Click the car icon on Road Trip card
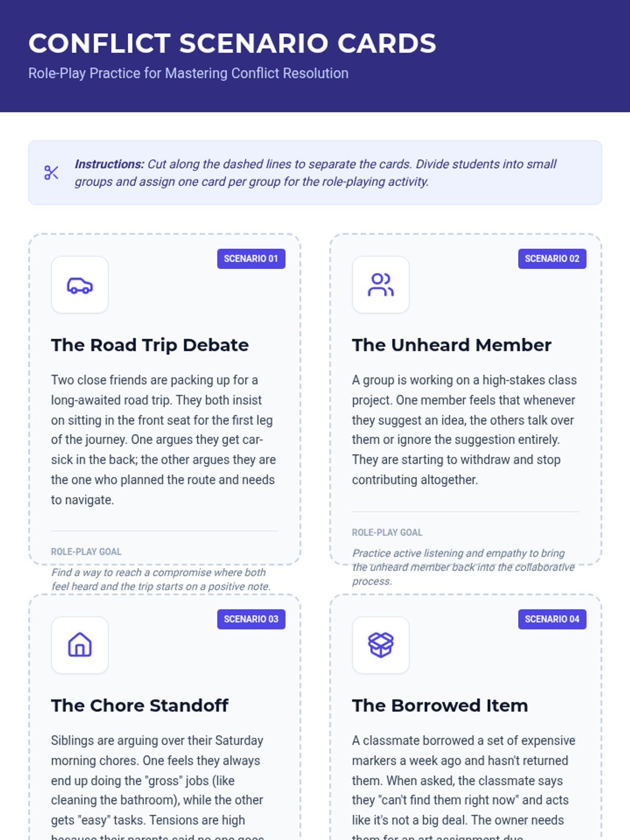The height and width of the screenshot is (840, 630). 80,285
